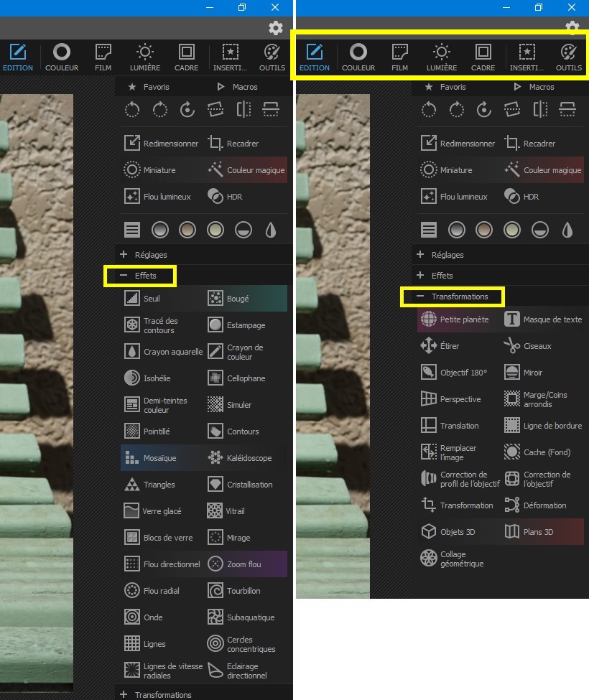589x700 pixels.
Task: Open FILM tab in the Effets-expanded window
Action: click(103, 57)
